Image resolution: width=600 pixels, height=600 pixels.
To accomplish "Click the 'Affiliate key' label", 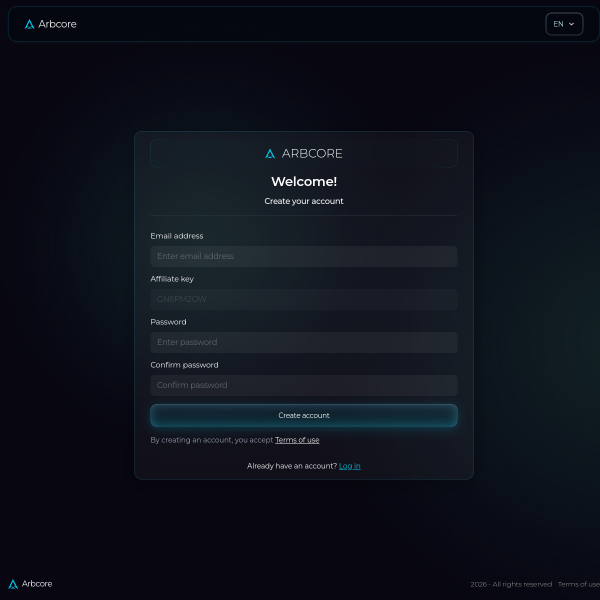I will pos(172,279).
